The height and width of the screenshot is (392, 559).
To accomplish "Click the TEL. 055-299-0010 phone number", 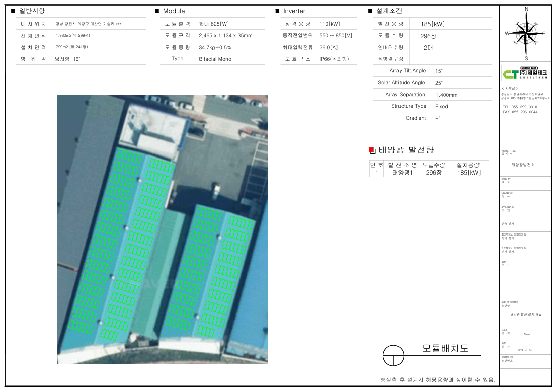I will [x=520, y=107].
